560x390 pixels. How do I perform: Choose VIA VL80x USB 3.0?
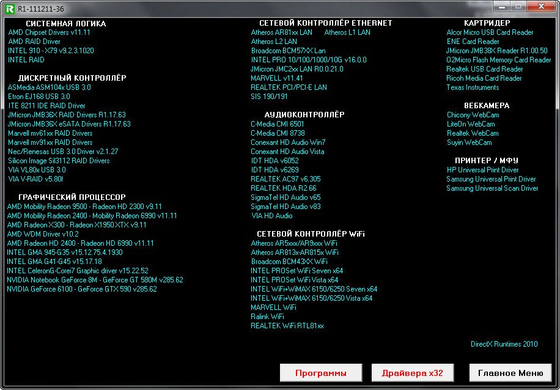[37, 170]
